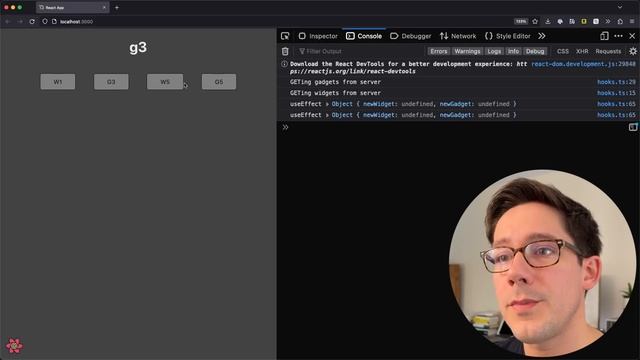Close the DevTools panel
Image resolution: width=640 pixels, height=360 pixels.
point(632,36)
